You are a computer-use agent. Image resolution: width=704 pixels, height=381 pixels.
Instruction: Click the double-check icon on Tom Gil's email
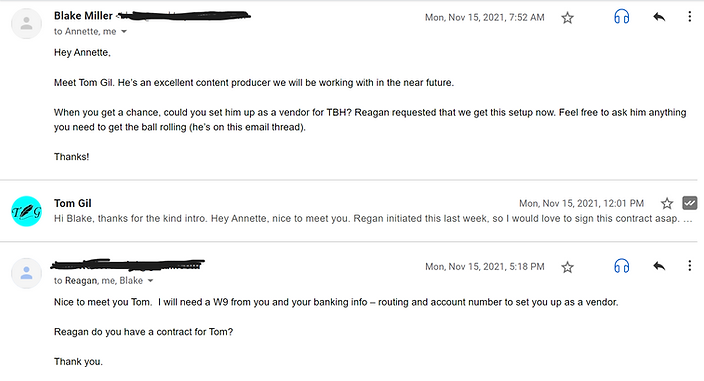pos(690,203)
